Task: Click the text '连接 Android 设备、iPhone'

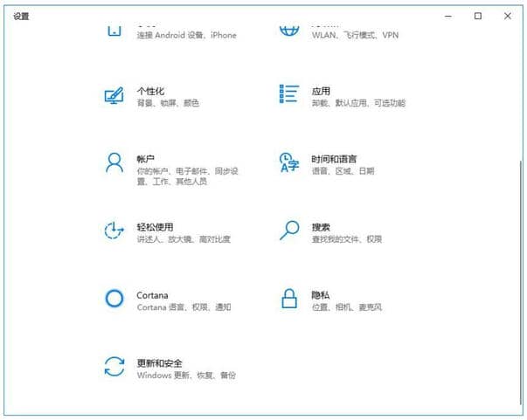Action: tap(187, 35)
